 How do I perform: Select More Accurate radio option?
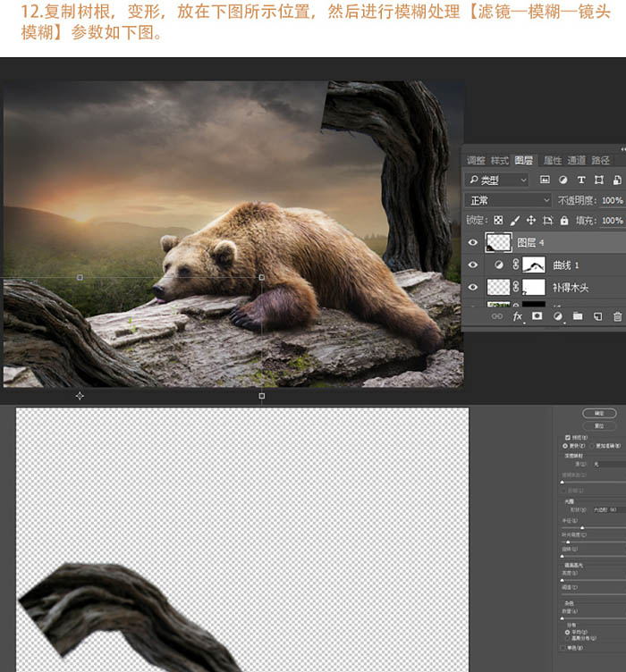click(593, 446)
